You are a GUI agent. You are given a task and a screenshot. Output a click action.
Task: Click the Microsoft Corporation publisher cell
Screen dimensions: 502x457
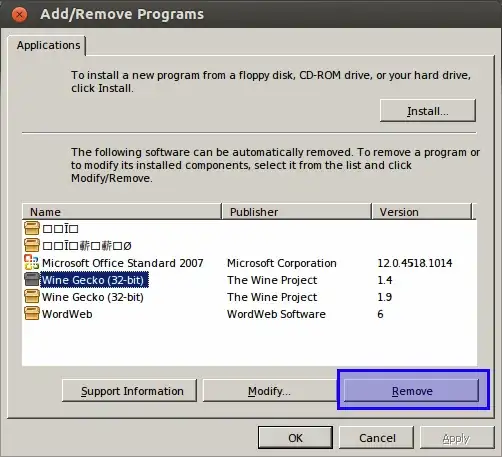(282, 263)
